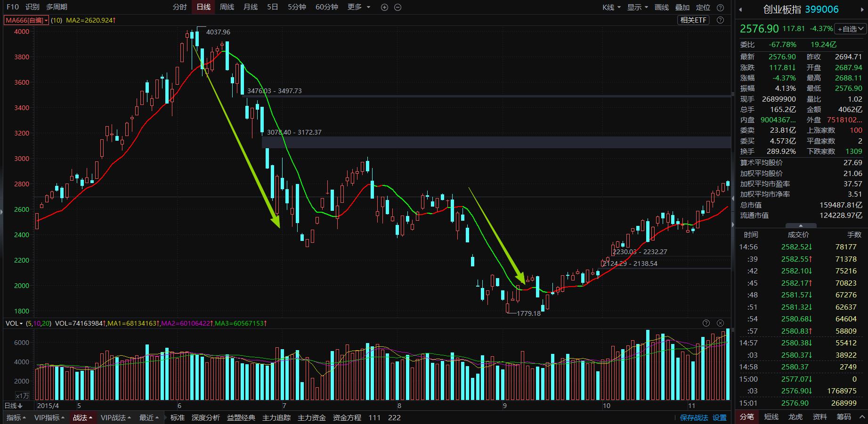868x424 pixels.
Task: Open help icon beside 定位
Action: 720,7
